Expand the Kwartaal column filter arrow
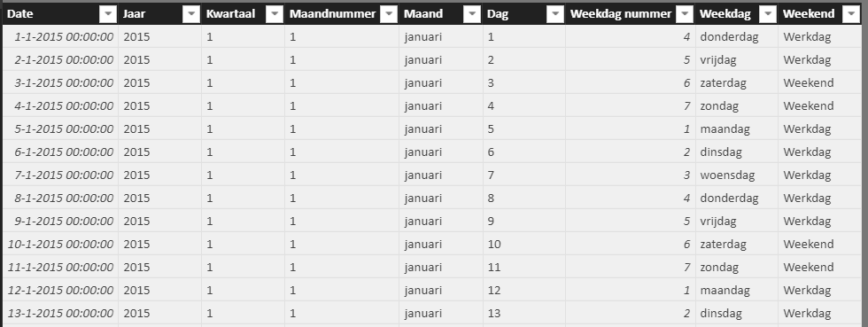Image resolution: width=868 pixels, height=327 pixels. [275, 14]
